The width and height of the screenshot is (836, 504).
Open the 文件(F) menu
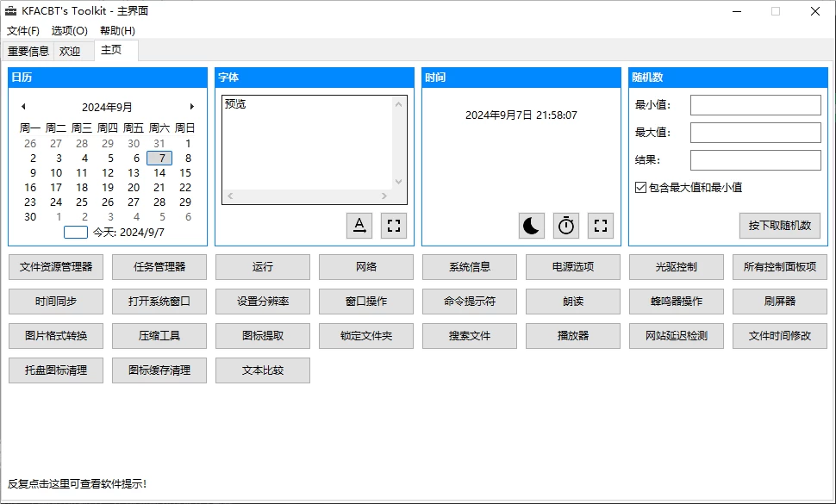[x=23, y=30]
